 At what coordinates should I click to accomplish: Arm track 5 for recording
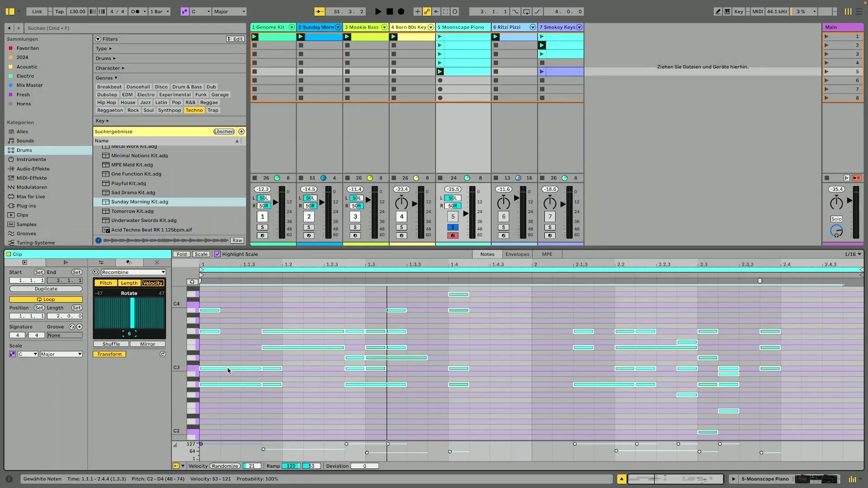tap(453, 235)
